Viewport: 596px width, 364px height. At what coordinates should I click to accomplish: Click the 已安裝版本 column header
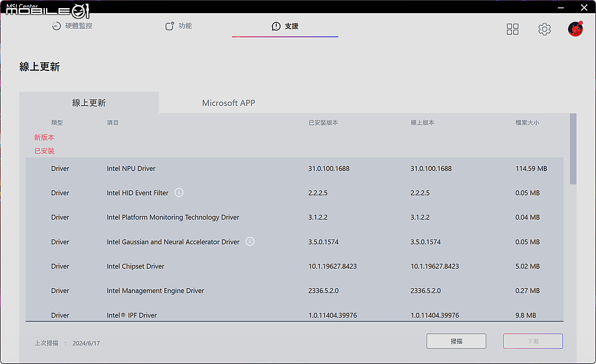[323, 123]
